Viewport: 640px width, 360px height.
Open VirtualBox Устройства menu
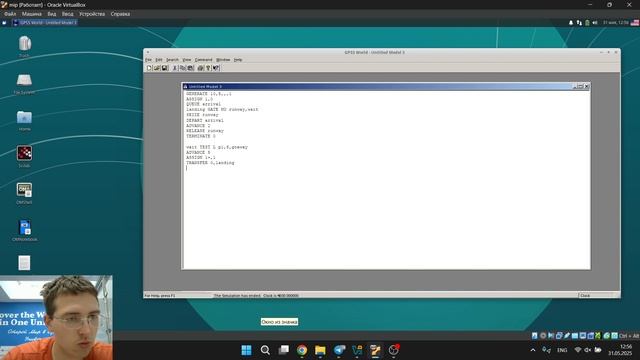[x=92, y=14]
